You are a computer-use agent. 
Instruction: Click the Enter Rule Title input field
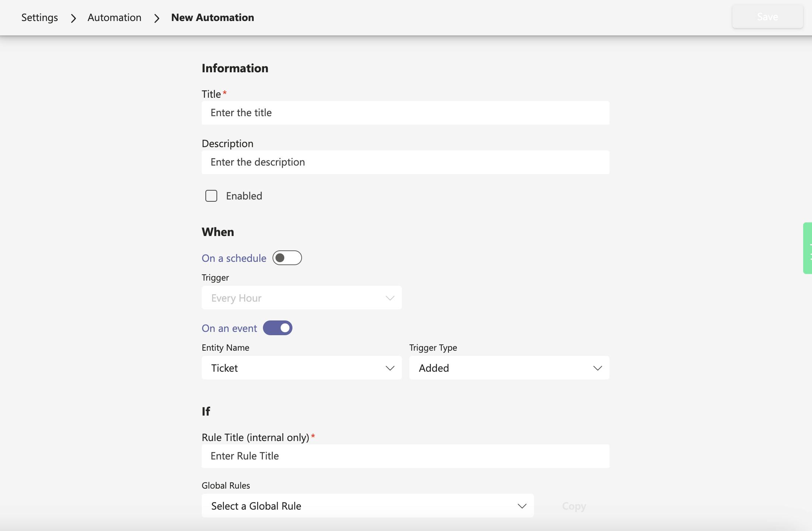pos(405,456)
